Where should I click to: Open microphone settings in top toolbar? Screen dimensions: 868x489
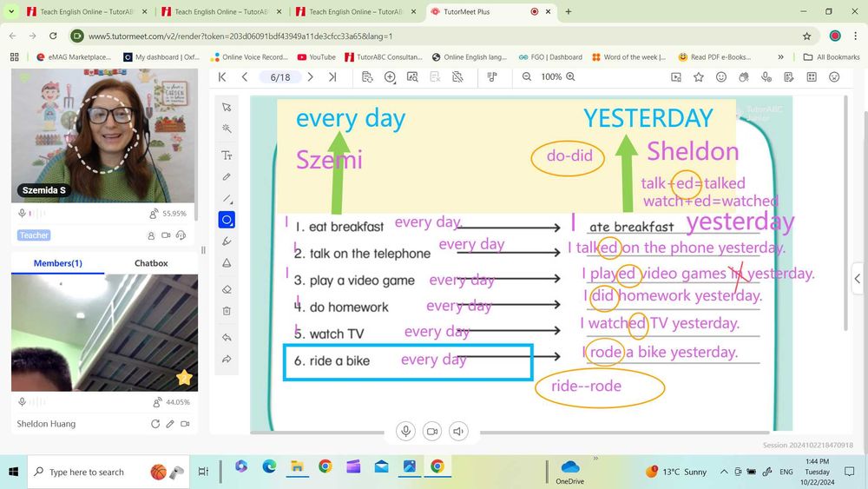click(x=766, y=77)
